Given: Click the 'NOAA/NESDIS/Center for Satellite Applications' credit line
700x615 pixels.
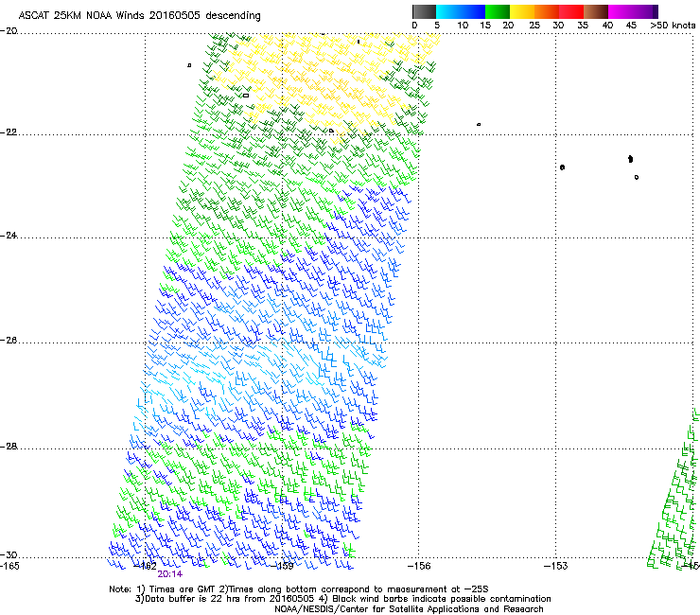Looking at the screenshot, I should pos(409,609).
